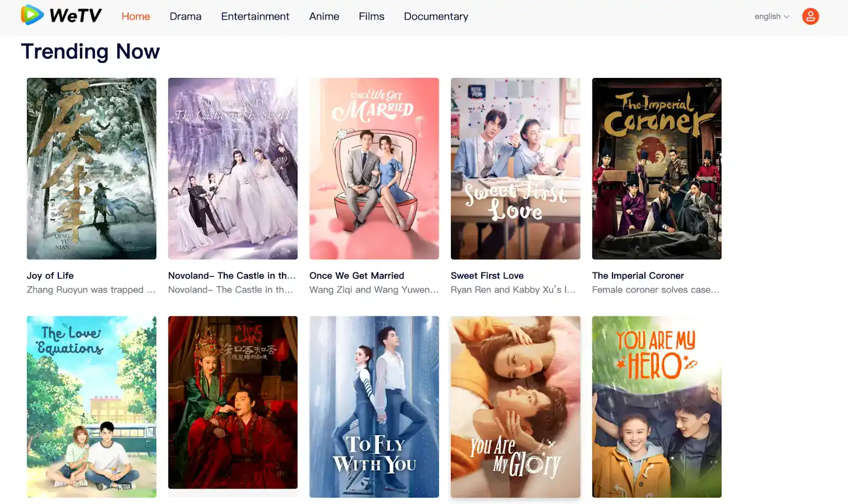View the Sweet First Love poster
This screenshot has height=504, width=848.
point(516,169)
